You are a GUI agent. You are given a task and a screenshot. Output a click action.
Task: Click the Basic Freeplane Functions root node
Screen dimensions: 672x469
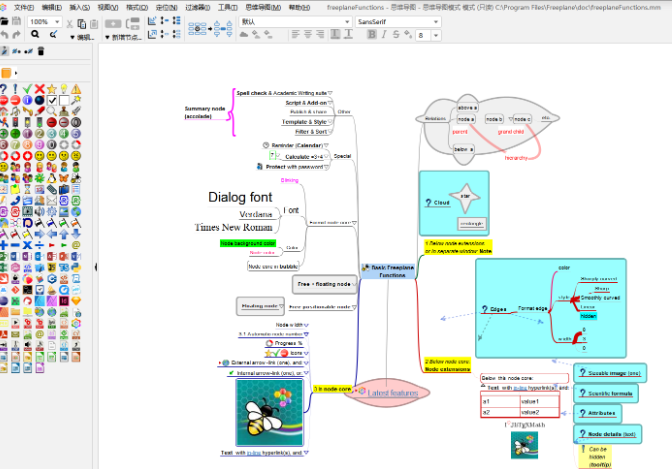[390, 270]
